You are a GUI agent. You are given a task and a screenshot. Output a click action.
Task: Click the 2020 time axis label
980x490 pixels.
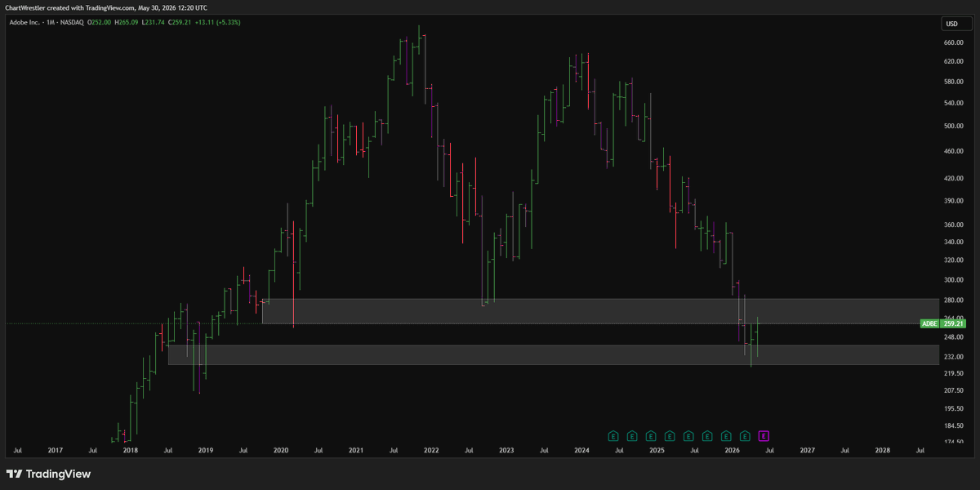pyautogui.click(x=281, y=450)
